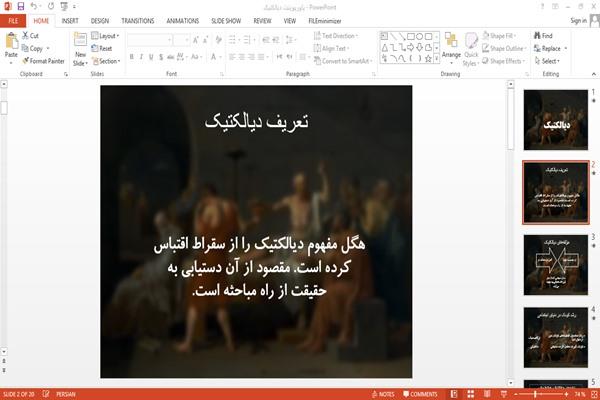Viewport: 600px width, 400px height.
Task: Open Arrange options
Action: tap(451, 47)
